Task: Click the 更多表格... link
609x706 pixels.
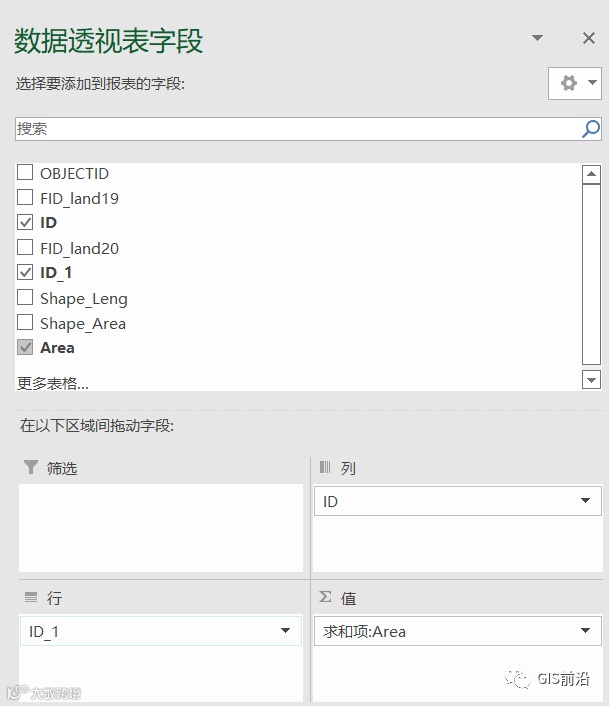Action: 53,382
